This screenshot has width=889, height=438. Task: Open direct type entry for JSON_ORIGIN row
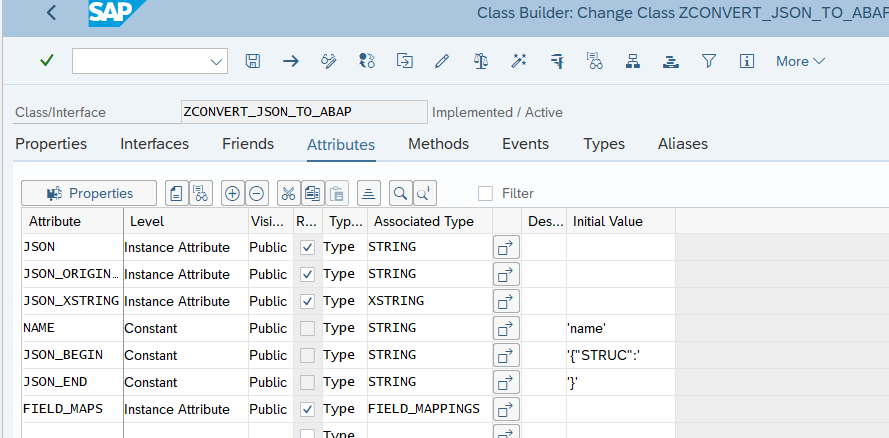pos(506,274)
